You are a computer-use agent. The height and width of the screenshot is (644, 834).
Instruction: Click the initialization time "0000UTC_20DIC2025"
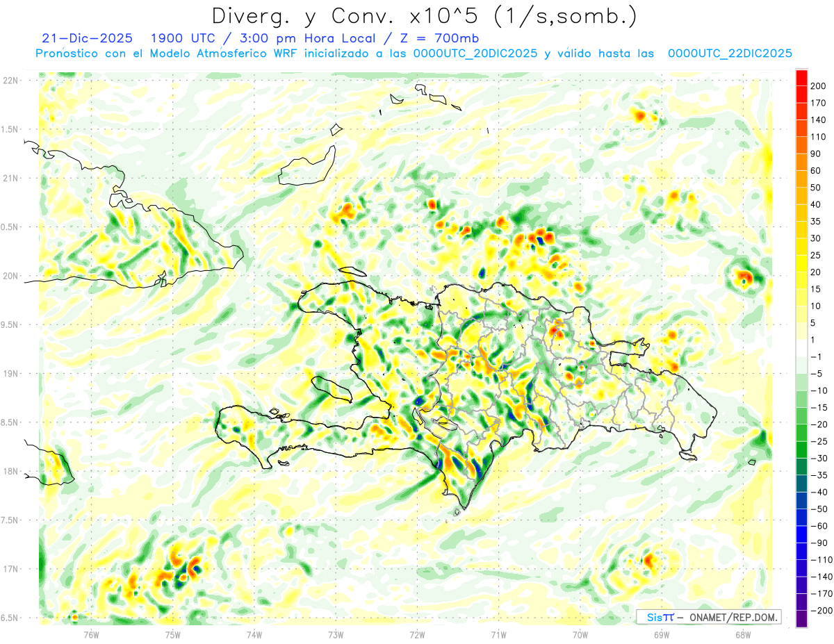pos(475,53)
